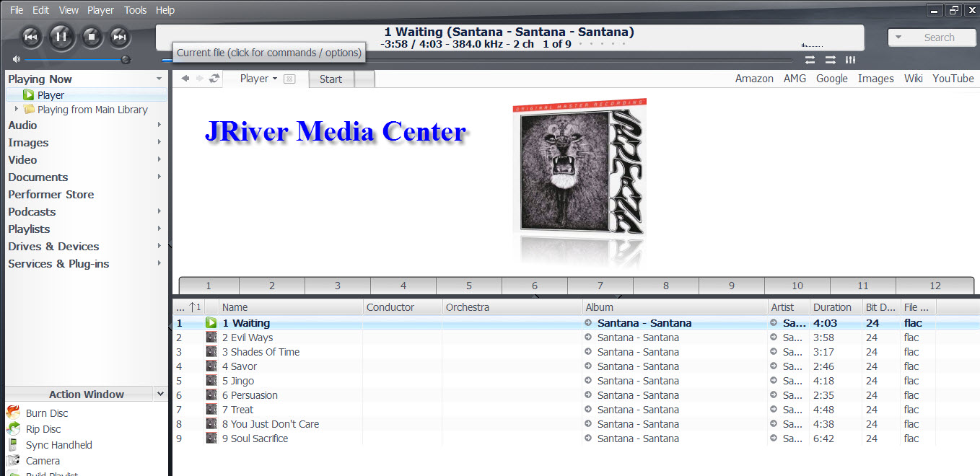Screen dimensions: 980x476
Task: Collapse the Action Window panel
Action: click(160, 394)
